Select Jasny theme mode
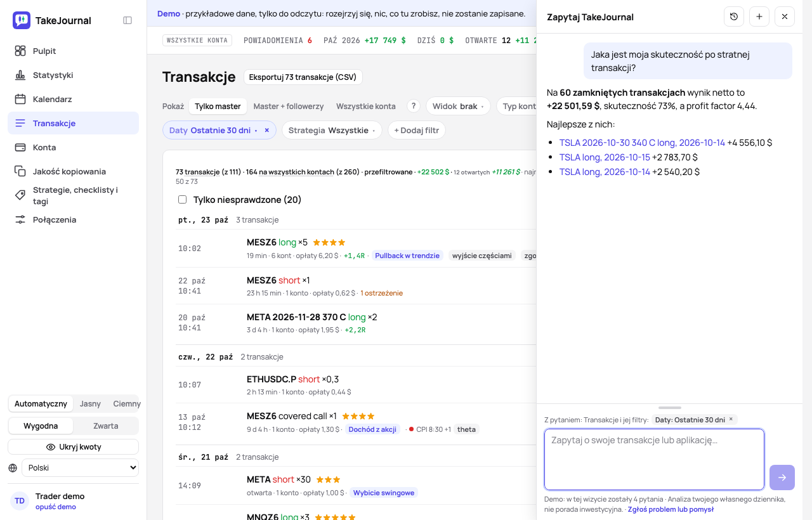Image resolution: width=812 pixels, height=520 pixels. point(90,404)
